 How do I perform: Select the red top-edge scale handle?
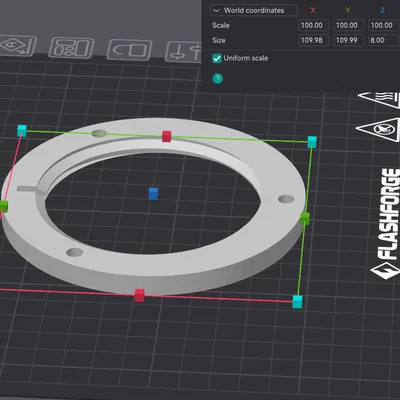pos(166,136)
